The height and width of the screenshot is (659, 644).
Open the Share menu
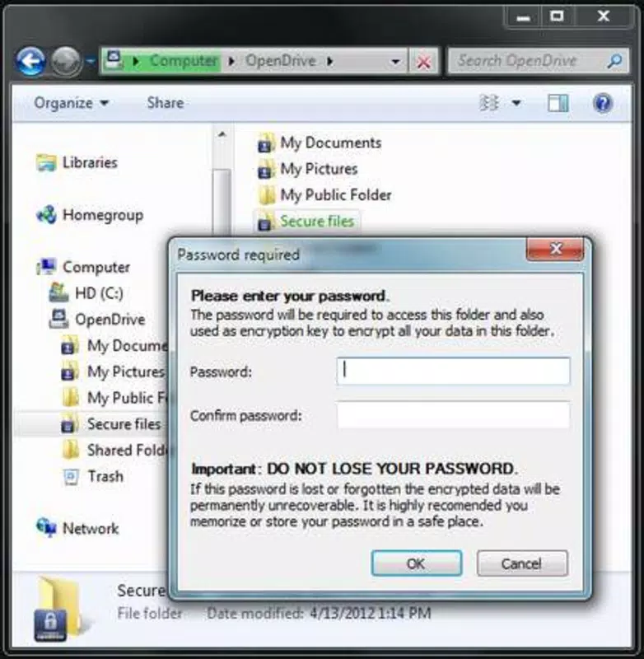point(165,103)
